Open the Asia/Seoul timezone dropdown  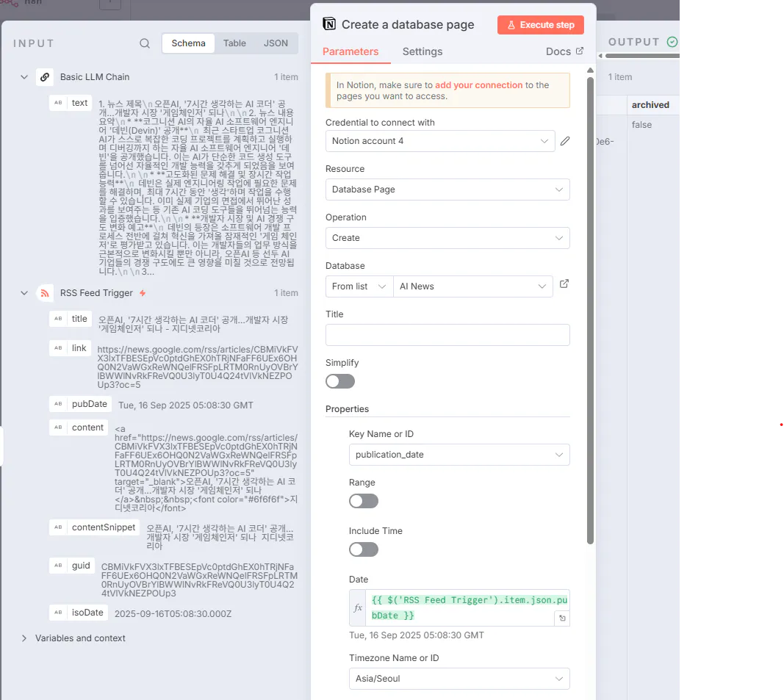[459, 679]
